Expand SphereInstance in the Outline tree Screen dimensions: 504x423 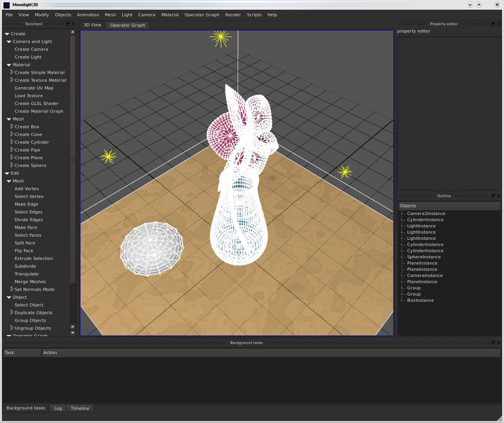[402, 257]
